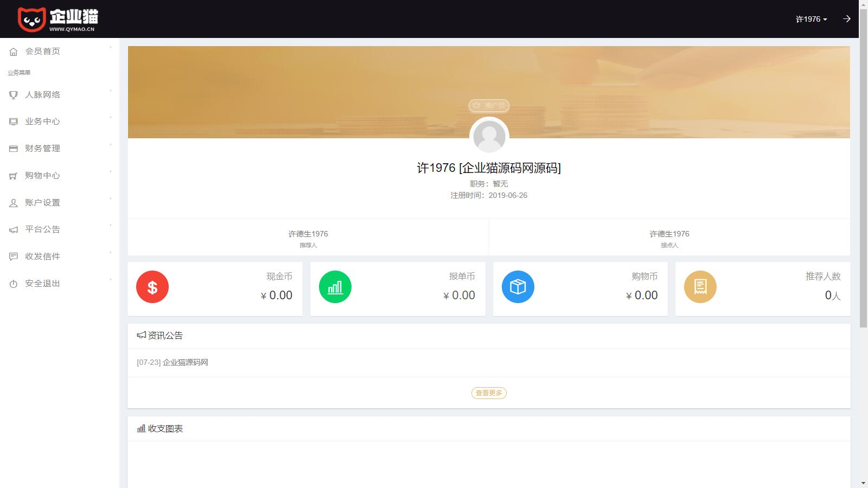Open the 购物中心 menu item
The width and height of the screenshot is (868, 488).
(x=60, y=176)
